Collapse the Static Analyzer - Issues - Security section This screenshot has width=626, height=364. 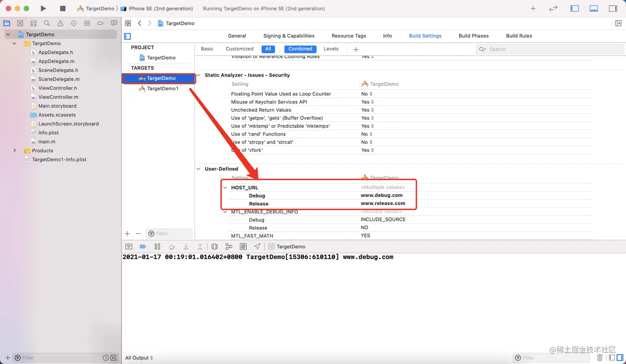pyautogui.click(x=198, y=75)
